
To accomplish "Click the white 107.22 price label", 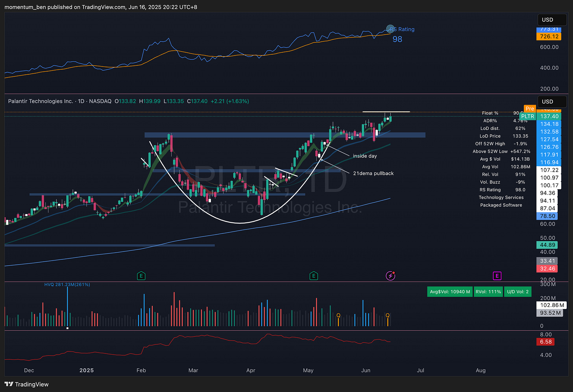I will click(x=549, y=170).
